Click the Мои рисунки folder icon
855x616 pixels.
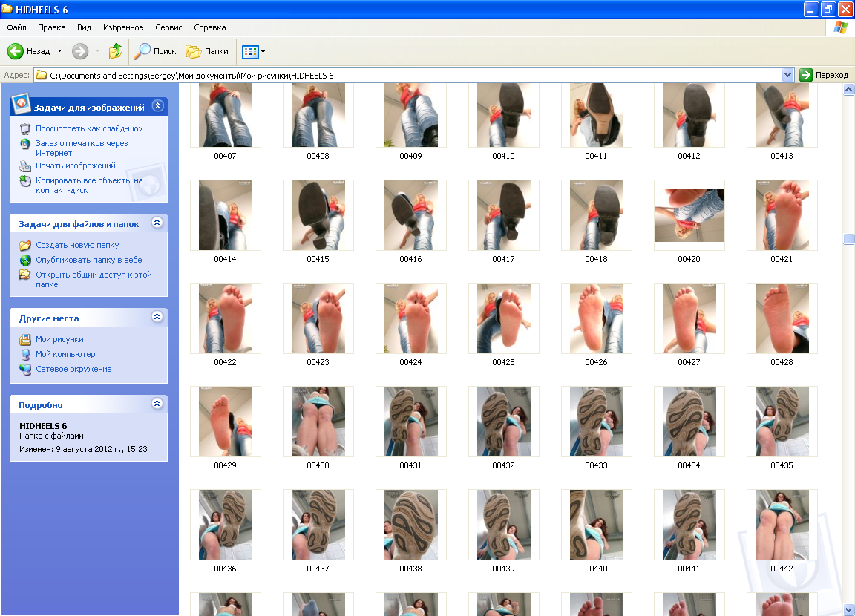pos(25,340)
